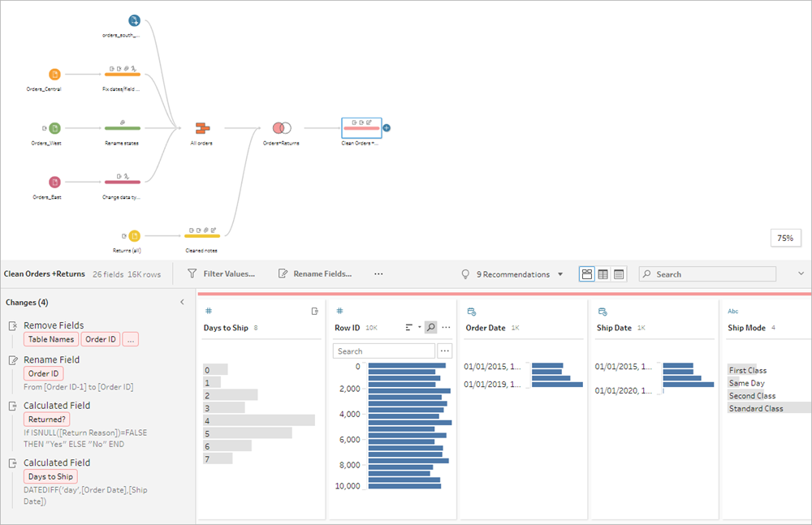This screenshot has height=525, width=812.
Task: Click the search magnifier in Row ID field
Action: pos(431,327)
